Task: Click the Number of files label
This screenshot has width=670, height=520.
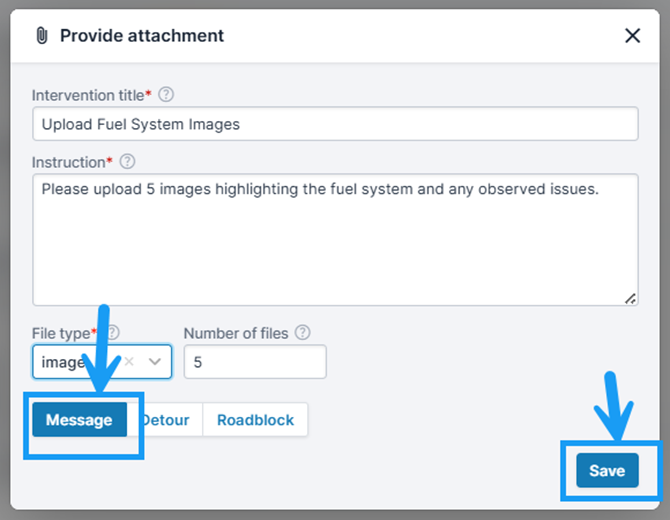Action: [236, 333]
